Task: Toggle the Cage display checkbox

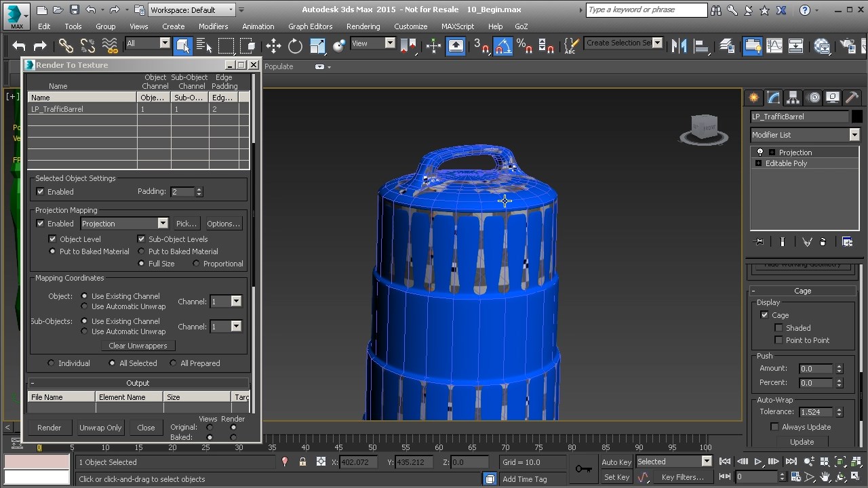Action: tap(764, 314)
